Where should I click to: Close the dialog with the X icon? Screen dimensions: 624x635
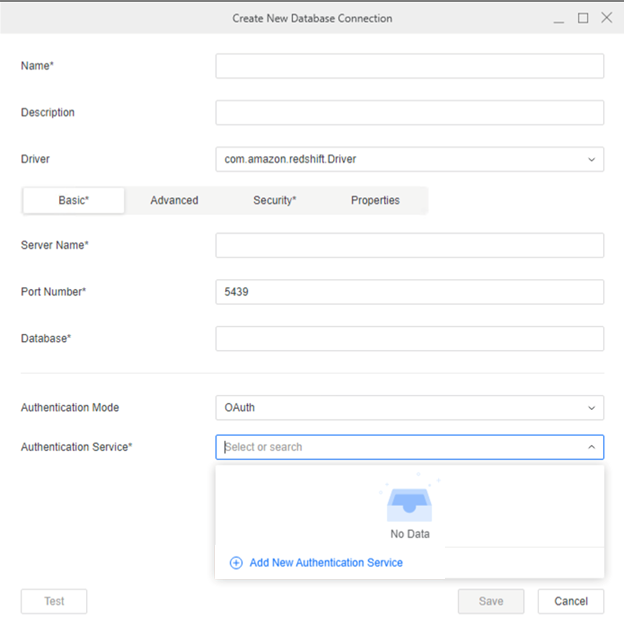(606, 18)
